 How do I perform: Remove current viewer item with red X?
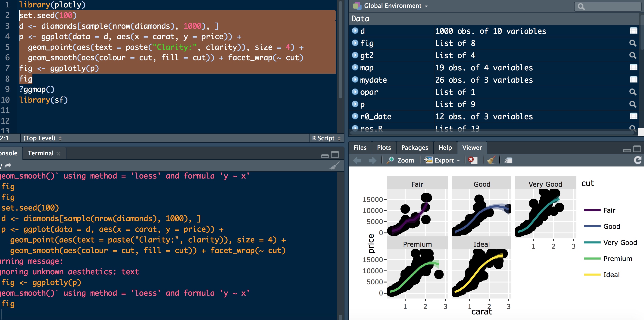pyautogui.click(x=472, y=160)
